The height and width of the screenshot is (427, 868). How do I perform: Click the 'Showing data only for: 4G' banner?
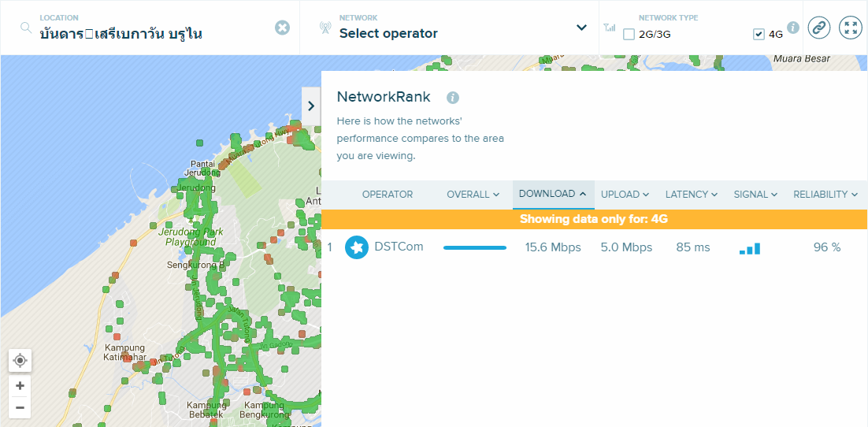coord(594,219)
